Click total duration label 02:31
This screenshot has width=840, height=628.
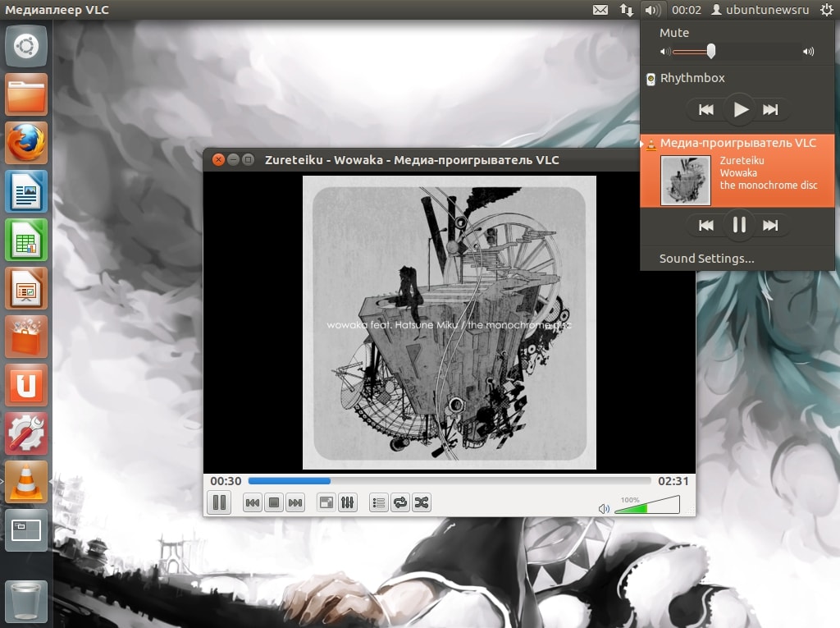click(x=673, y=481)
